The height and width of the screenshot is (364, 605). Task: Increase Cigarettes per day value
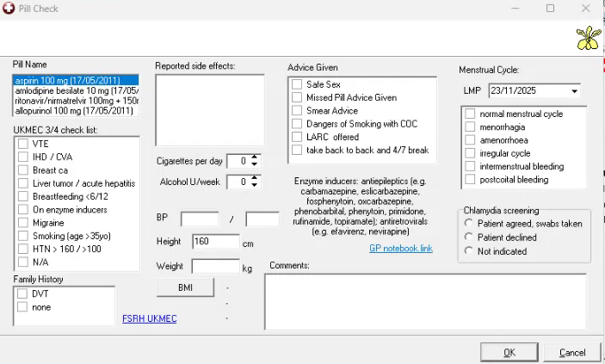255,157
